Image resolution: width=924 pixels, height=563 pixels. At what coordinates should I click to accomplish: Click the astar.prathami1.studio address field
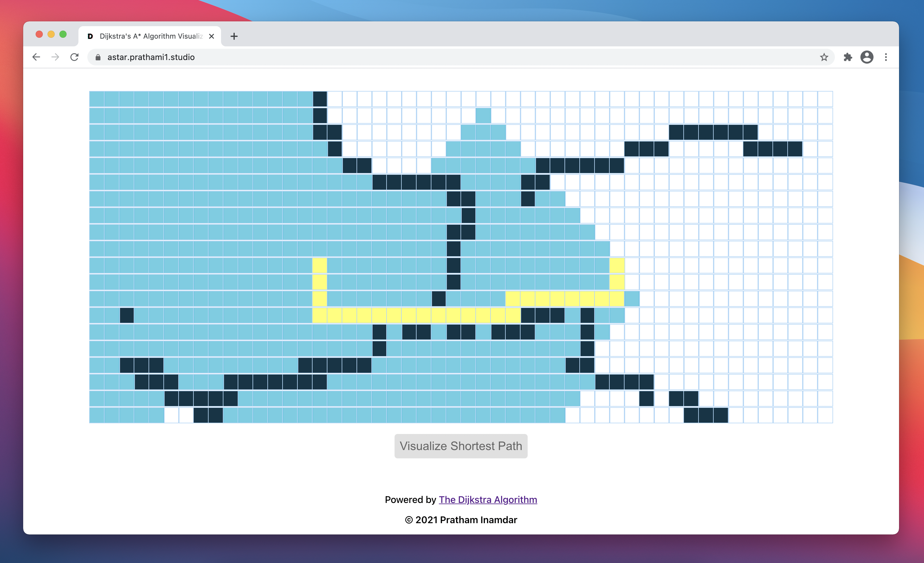[x=151, y=57]
